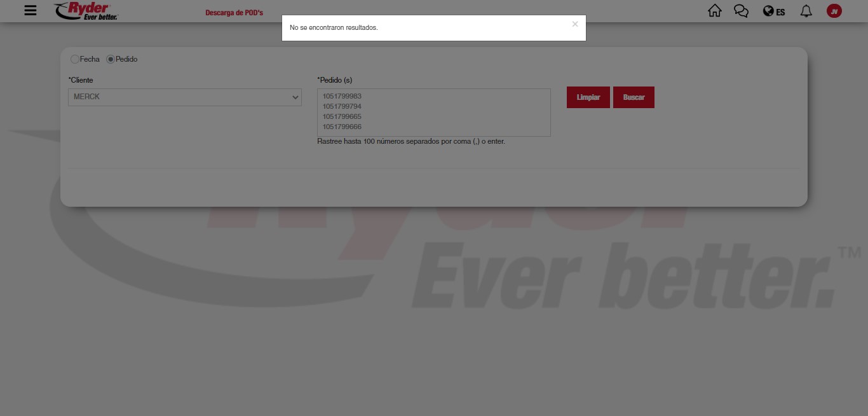The height and width of the screenshot is (416, 868).
Task: Click the globe language icon
Action: [768, 11]
